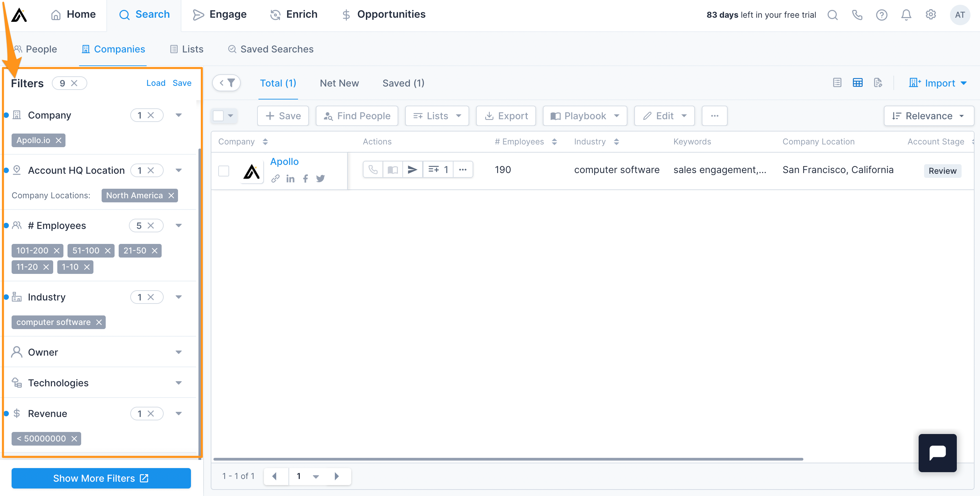This screenshot has height=496, width=980.
Task: Remove the 1-10 employees tag
Action: (87, 267)
